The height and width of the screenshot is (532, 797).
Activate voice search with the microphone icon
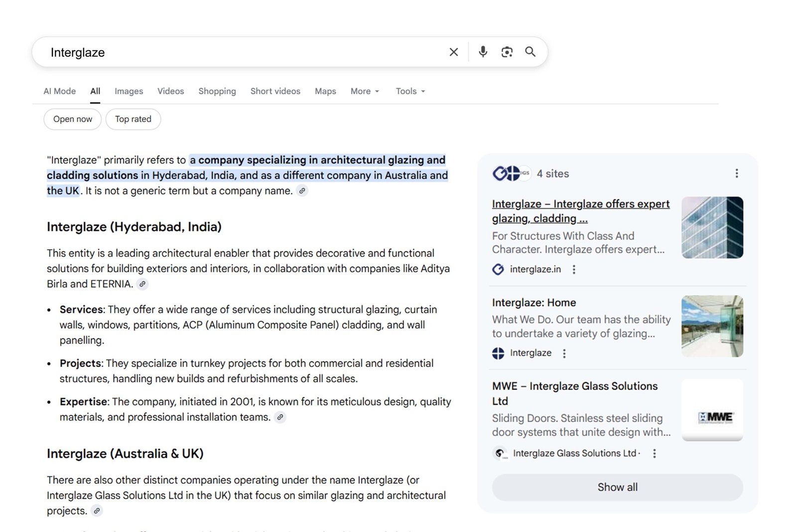[482, 52]
